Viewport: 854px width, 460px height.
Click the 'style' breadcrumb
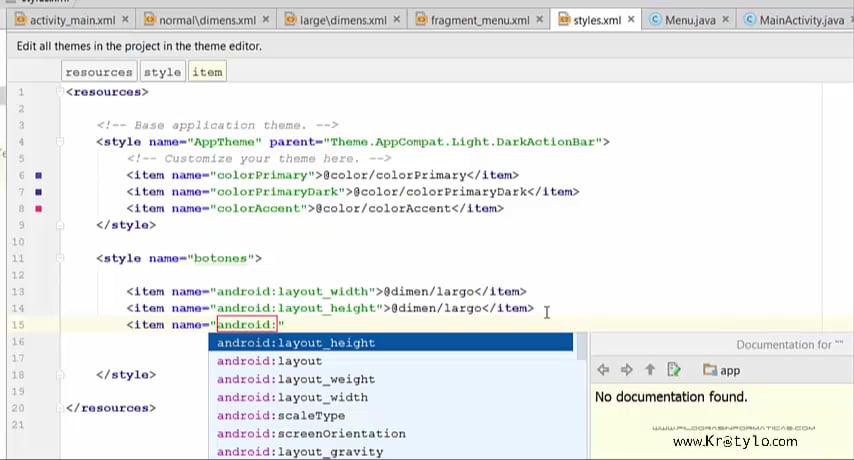[x=162, y=72]
